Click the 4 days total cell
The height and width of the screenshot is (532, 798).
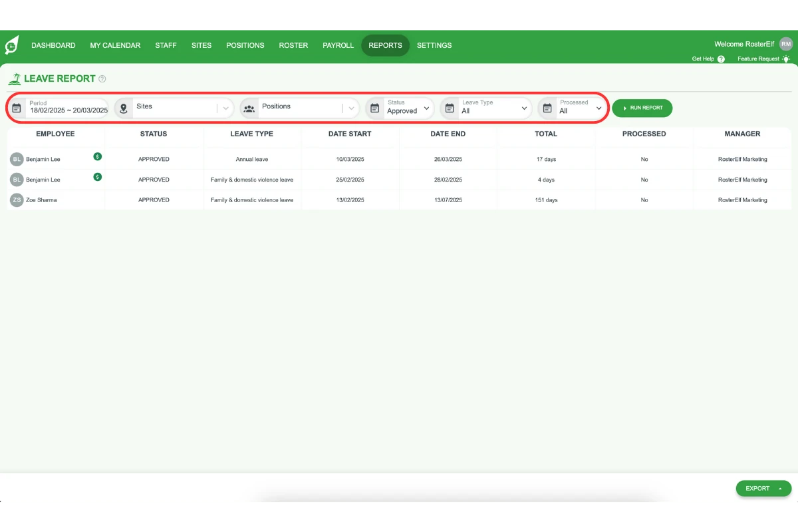pyautogui.click(x=546, y=180)
